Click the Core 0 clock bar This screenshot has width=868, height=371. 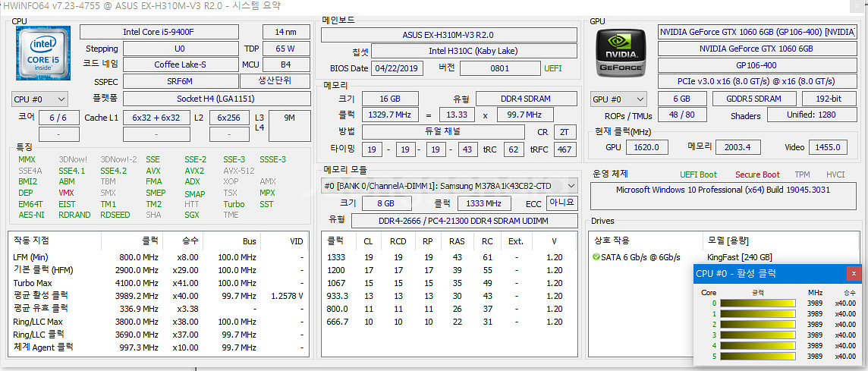[758, 303]
